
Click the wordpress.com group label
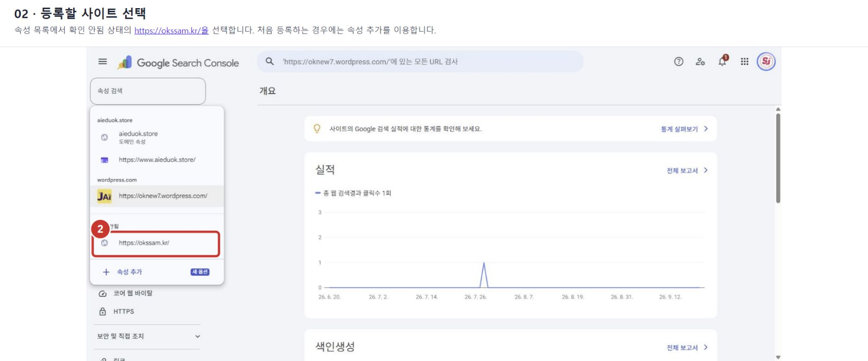point(117,180)
